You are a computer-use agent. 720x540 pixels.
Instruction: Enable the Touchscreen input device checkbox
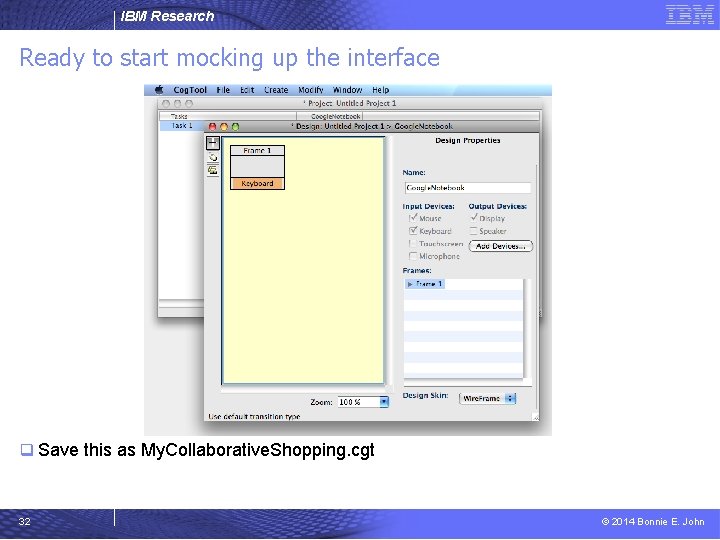coord(413,244)
